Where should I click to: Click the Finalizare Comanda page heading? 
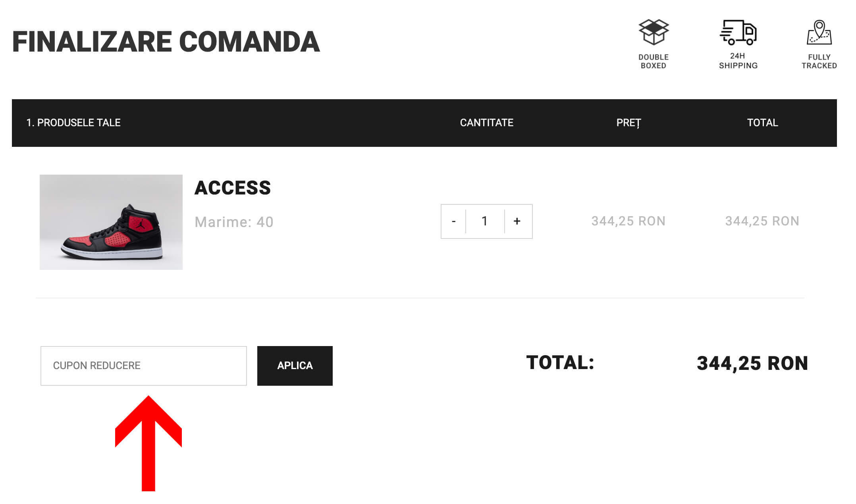pyautogui.click(x=166, y=42)
